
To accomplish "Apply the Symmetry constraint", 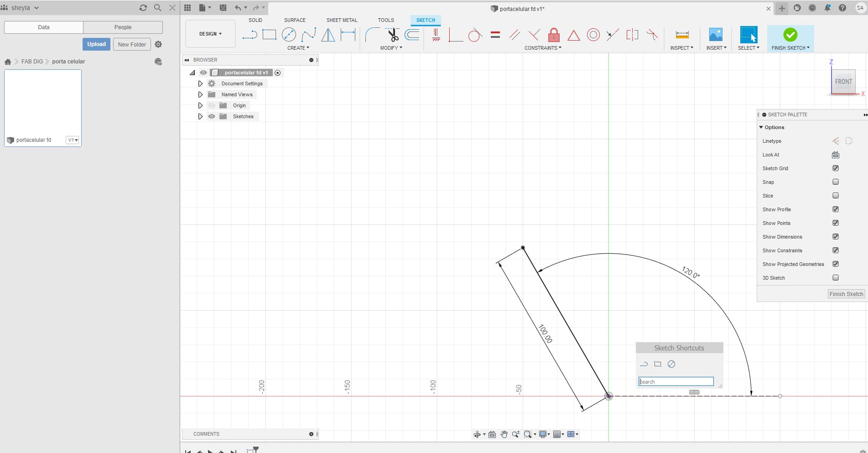I will point(632,35).
